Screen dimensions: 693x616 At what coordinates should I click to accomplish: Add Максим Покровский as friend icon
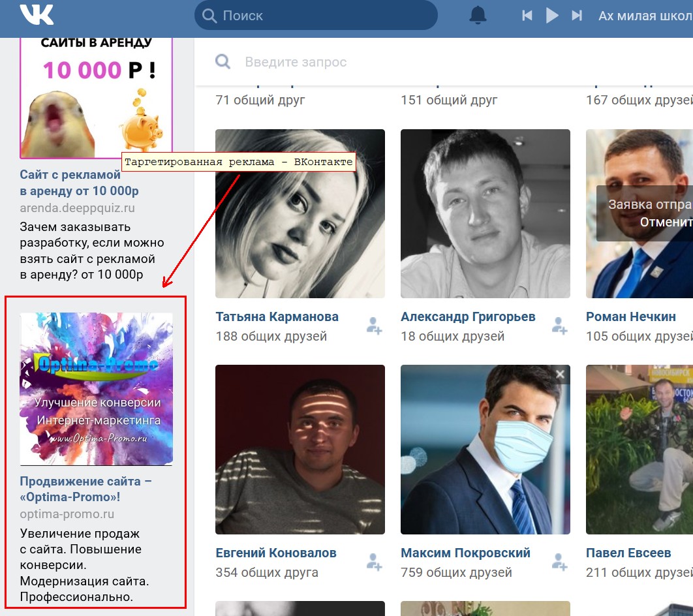559,562
